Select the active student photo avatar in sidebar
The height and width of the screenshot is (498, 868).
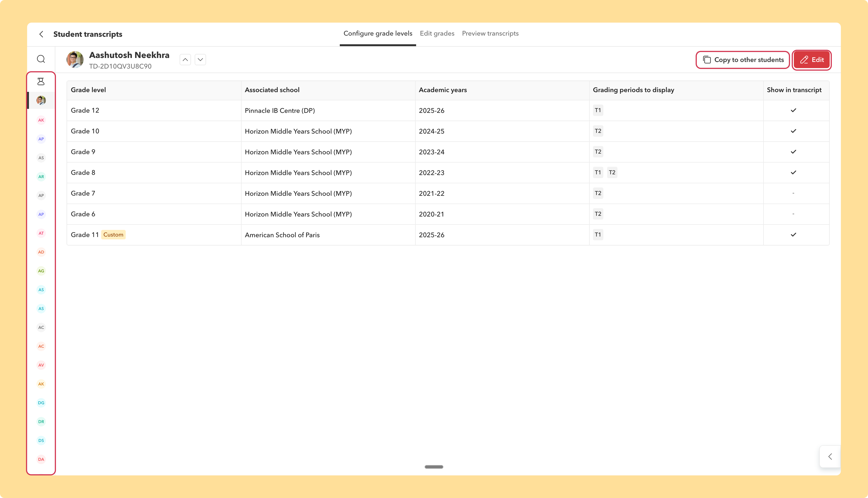click(41, 100)
